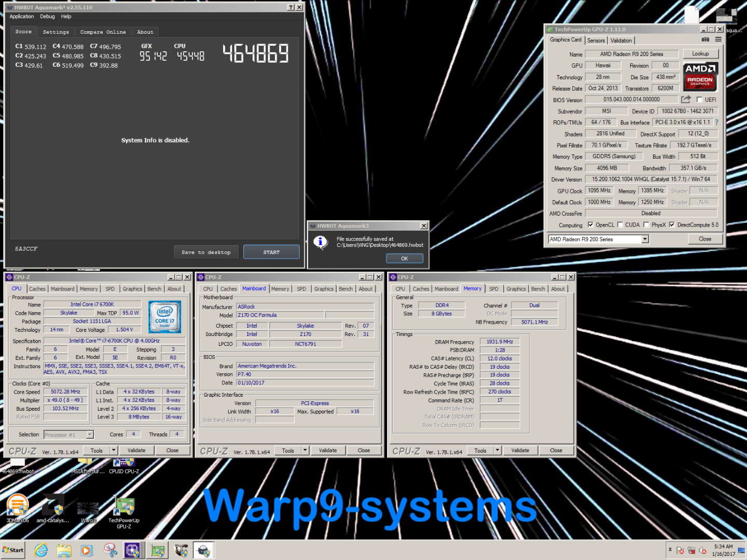Select the amd-catalyst installer desktop icon
Image resolution: width=747 pixels, height=560 pixels.
[52, 509]
